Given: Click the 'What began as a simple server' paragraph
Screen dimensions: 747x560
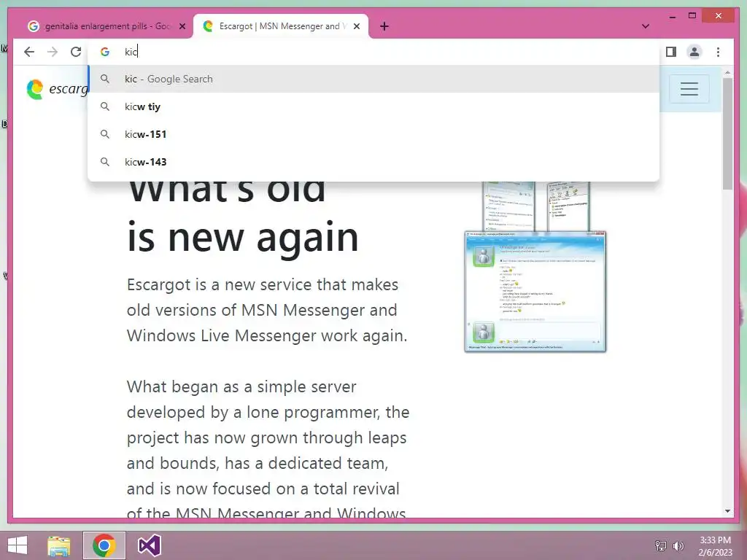Looking at the screenshot, I should (268, 450).
